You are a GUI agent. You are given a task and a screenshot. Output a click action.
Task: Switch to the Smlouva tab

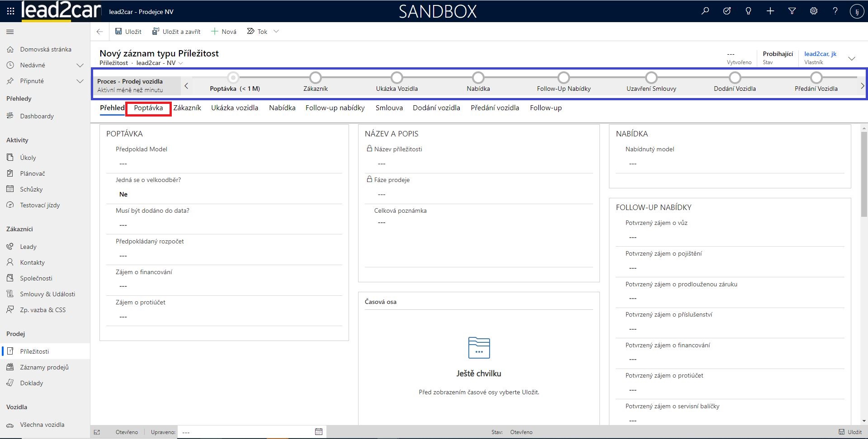(389, 108)
